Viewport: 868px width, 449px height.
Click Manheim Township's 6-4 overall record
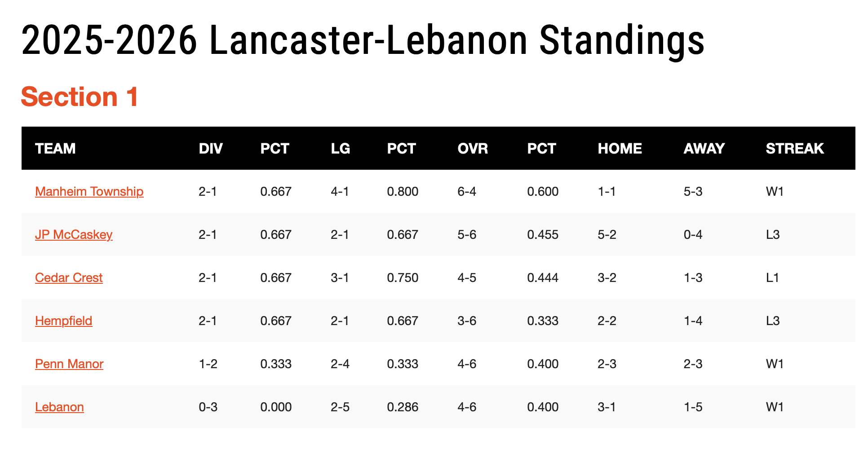click(x=466, y=192)
